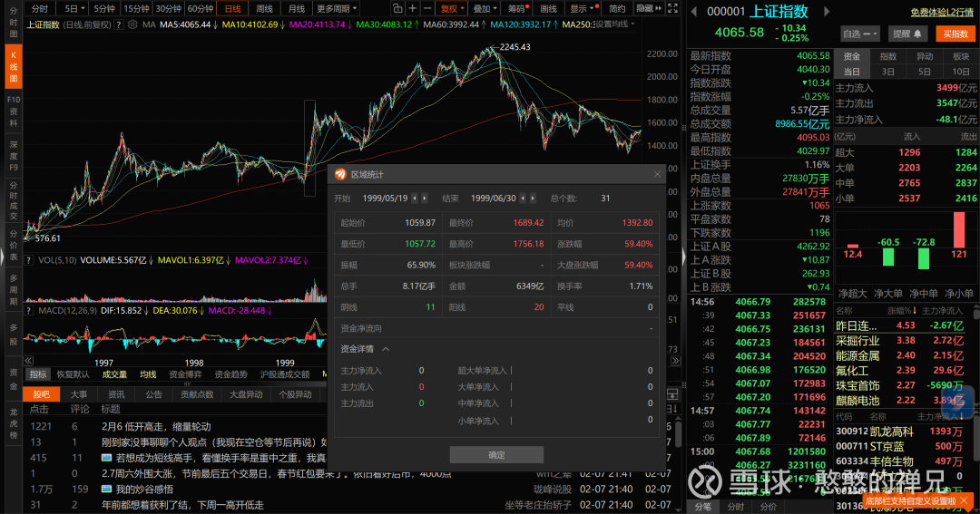Switch to the 板块 tab in right panel
The width and height of the screenshot is (980, 514).
(961, 56)
